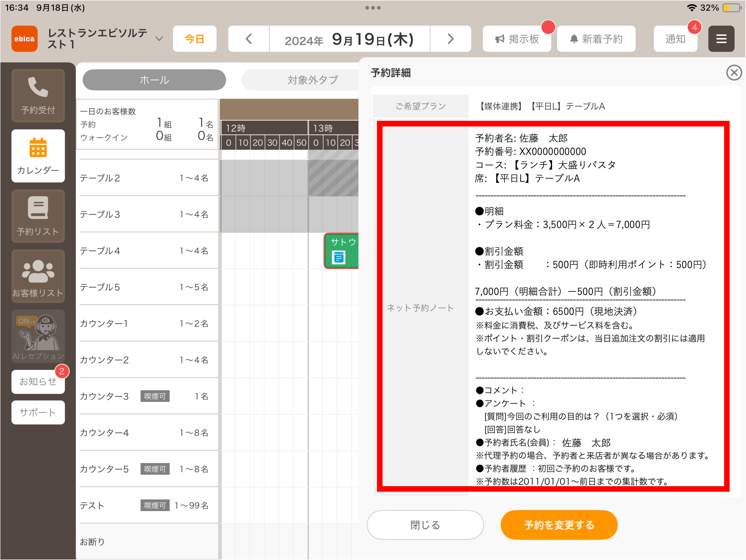This screenshot has width=746, height=560.
Task: Click the 13時 time header
Action: [x=334, y=128]
